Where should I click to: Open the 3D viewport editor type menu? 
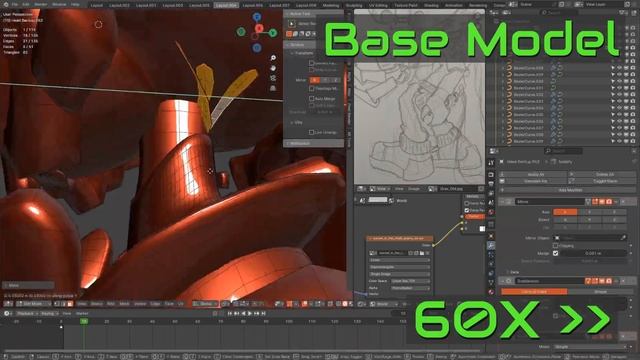tap(9, 304)
